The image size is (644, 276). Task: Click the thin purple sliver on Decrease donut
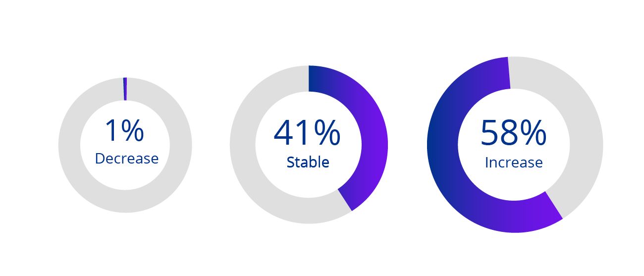tap(125, 89)
